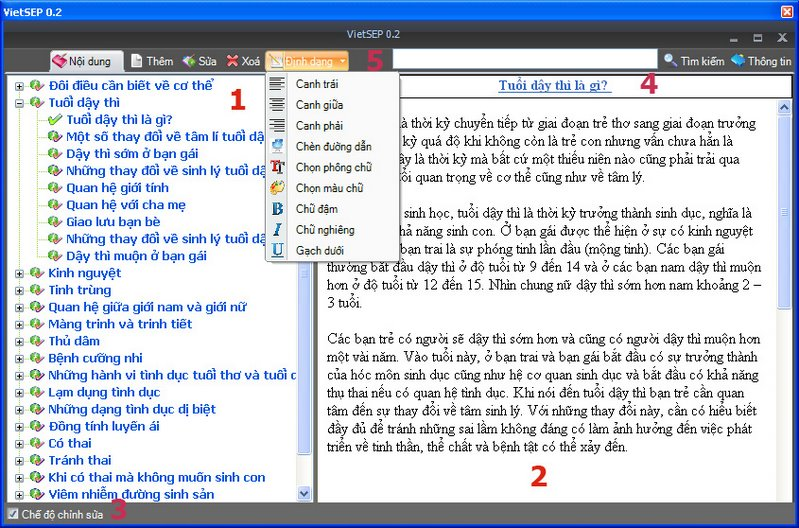Click the red X Xoá icon
Viewport: 799px width, 528px height.
point(232,61)
